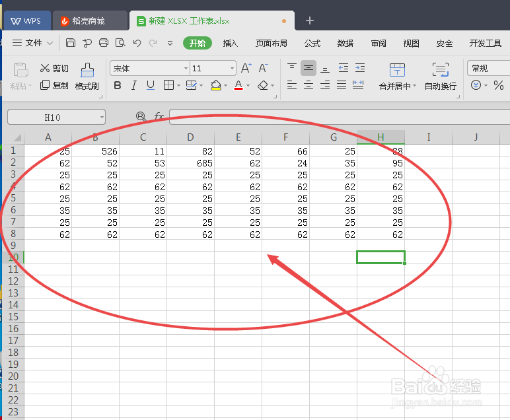Click the Copy button

tap(54, 85)
